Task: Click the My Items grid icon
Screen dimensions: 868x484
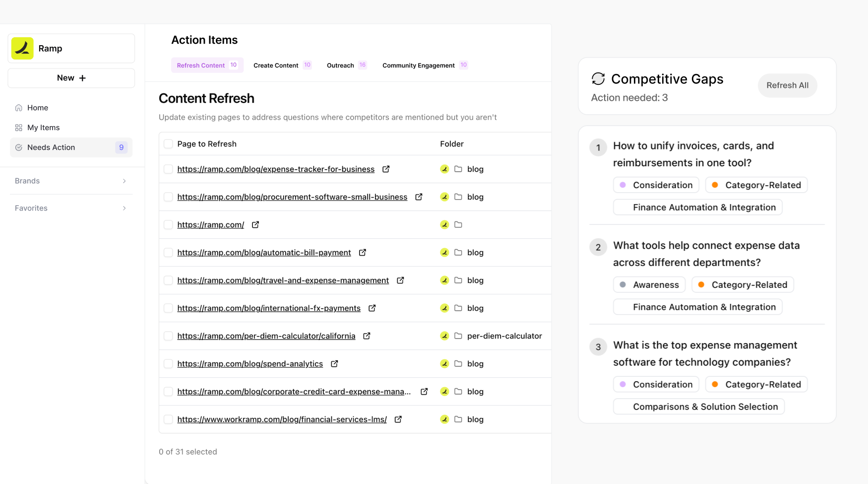Action: 19,128
